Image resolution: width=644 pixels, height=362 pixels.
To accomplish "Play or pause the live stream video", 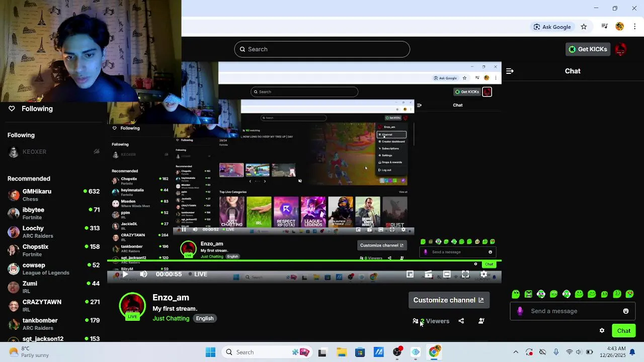I will [125, 274].
